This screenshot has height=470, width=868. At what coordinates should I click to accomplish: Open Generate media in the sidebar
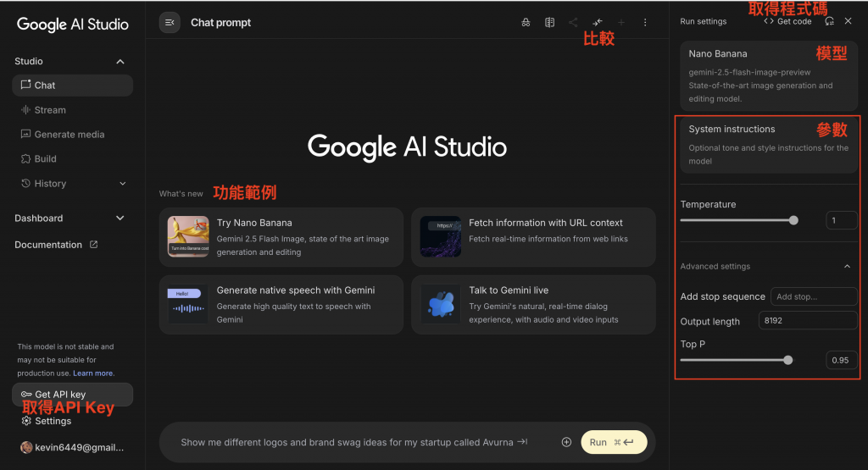[x=73, y=135]
